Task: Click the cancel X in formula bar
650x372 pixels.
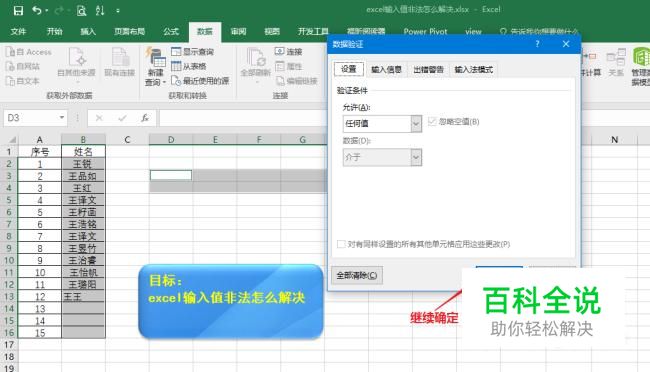Action: point(99,118)
